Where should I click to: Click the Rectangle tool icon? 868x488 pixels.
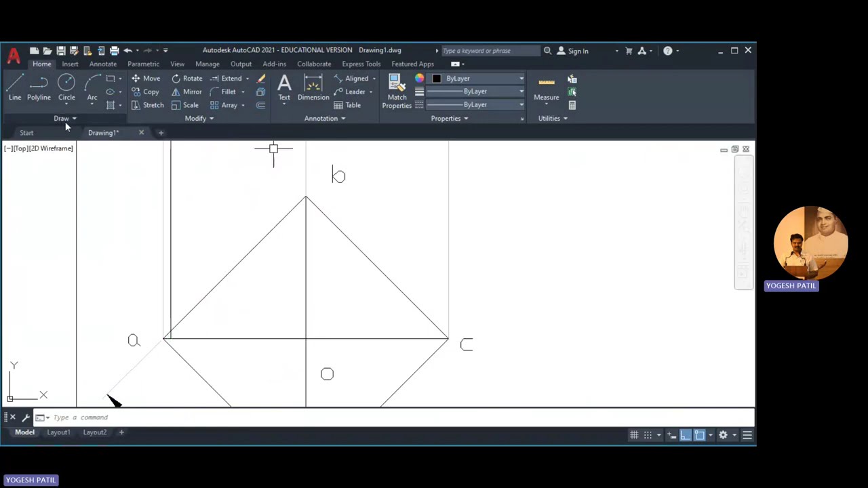pos(111,79)
